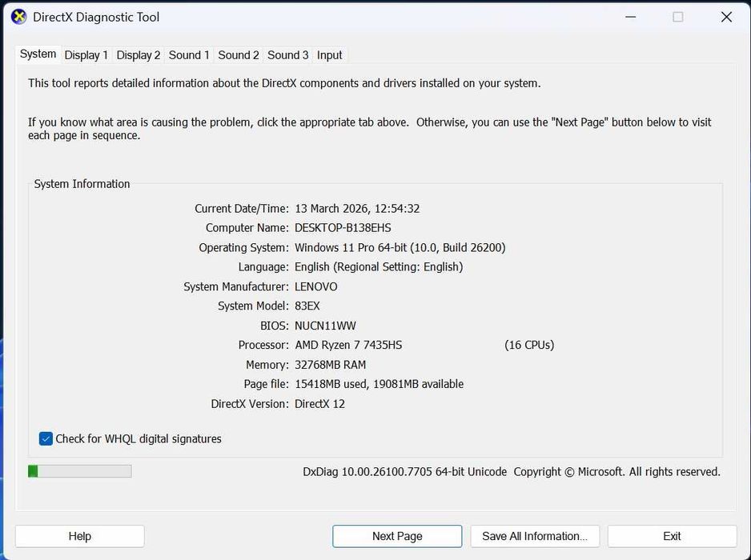
Task: Click Save All Information button
Action: pos(535,536)
